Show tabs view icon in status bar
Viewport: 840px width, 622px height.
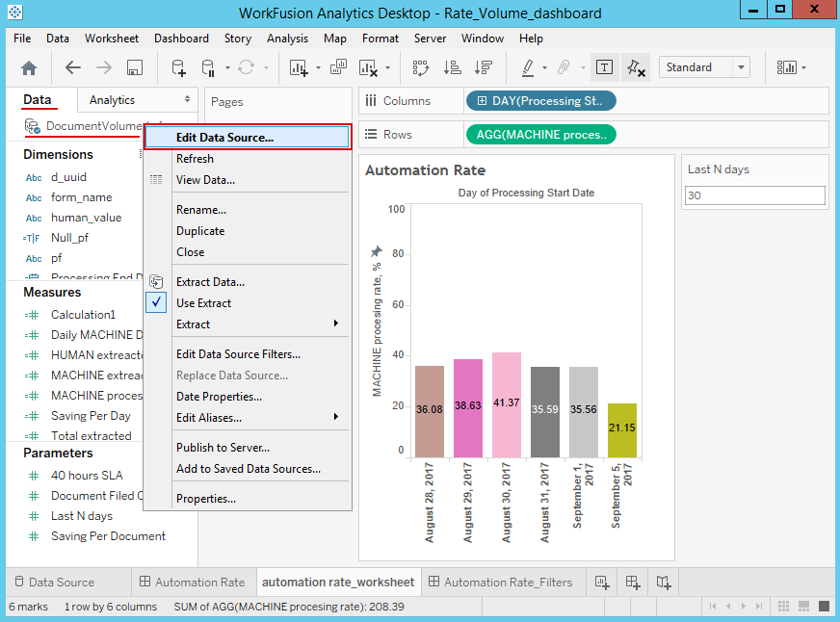pyautogui.click(x=824, y=606)
